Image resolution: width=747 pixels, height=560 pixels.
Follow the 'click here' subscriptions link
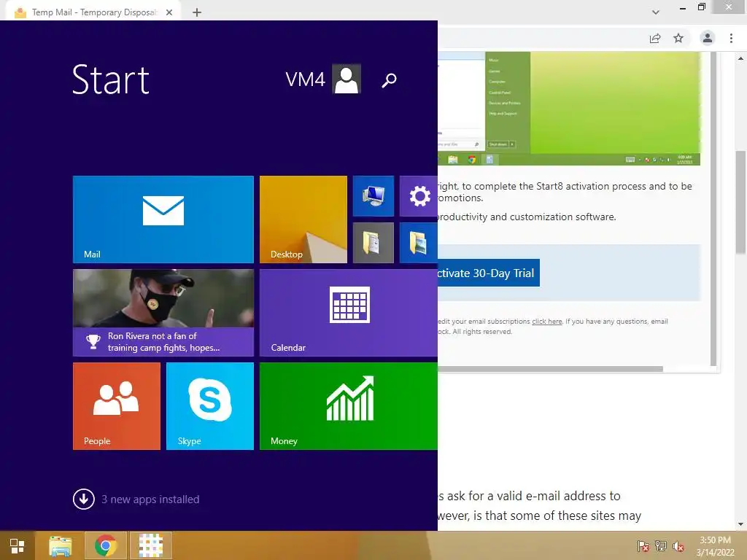[547, 322]
